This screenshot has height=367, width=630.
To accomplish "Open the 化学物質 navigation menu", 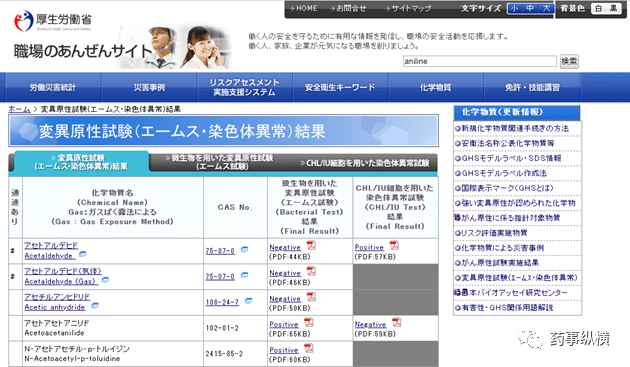I will coord(436,87).
